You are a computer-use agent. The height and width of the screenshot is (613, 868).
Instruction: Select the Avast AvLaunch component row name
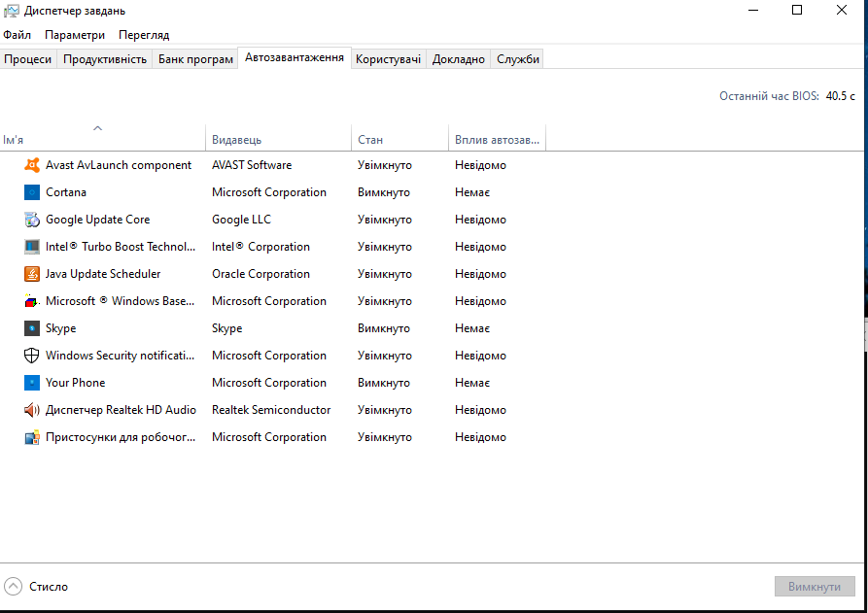tap(119, 165)
